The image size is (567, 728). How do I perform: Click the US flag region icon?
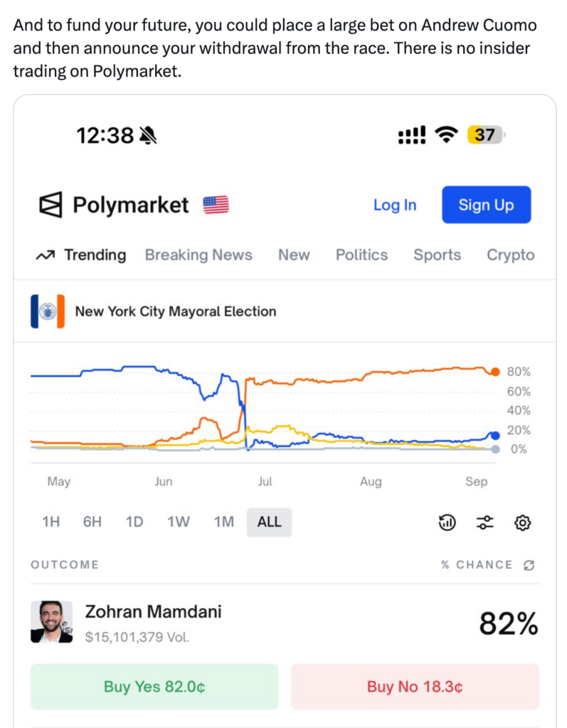point(216,205)
